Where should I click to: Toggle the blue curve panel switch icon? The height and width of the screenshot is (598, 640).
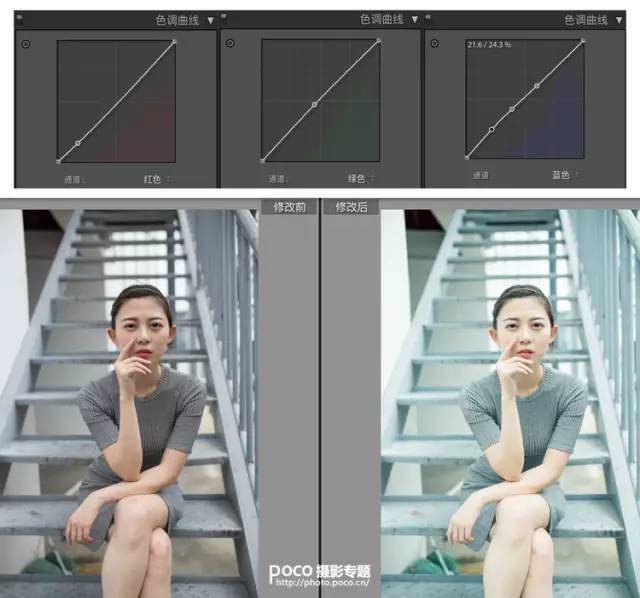[428, 17]
